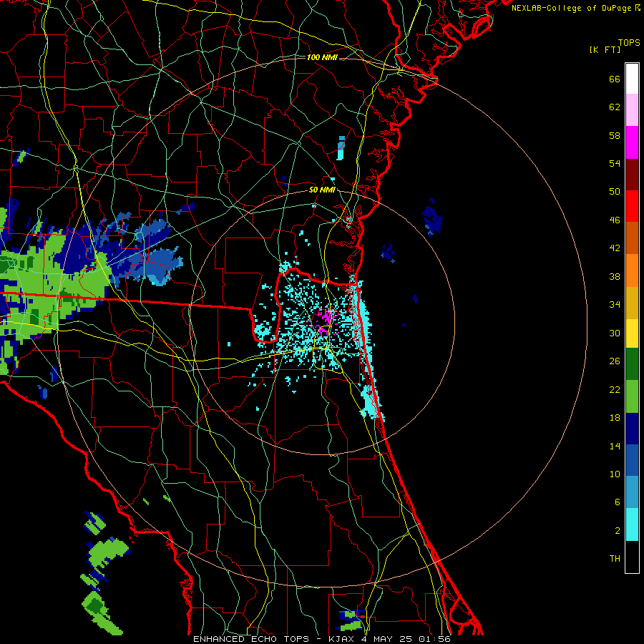The image size is (644, 644).
Task: Click the dark green legend swatch
Action: click(x=632, y=364)
